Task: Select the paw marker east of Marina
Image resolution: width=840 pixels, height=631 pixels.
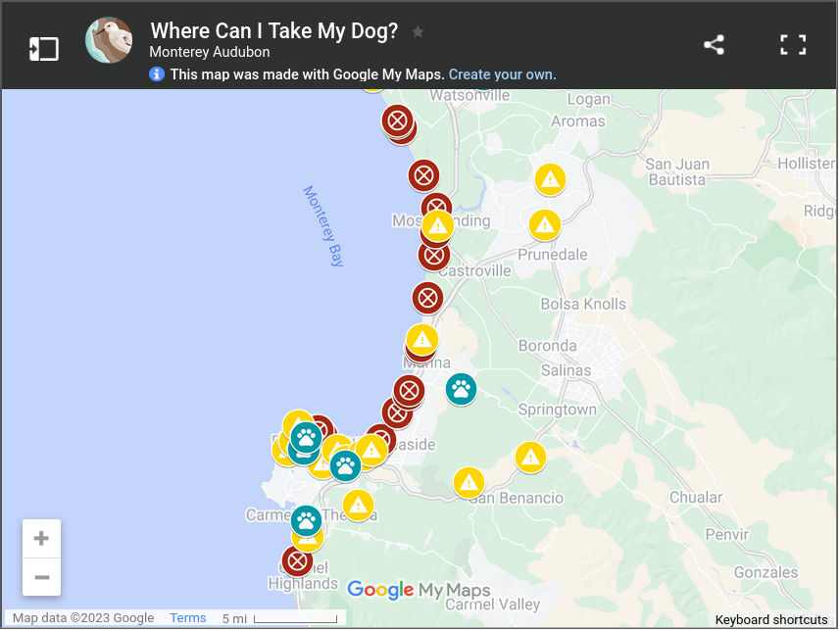Action: click(x=461, y=389)
